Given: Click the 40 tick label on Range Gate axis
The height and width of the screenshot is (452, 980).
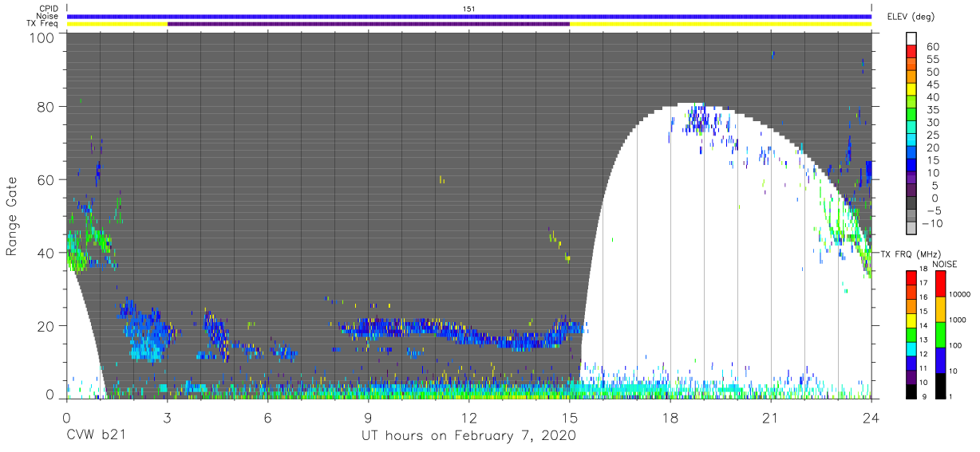Looking at the screenshot, I should tap(45, 253).
